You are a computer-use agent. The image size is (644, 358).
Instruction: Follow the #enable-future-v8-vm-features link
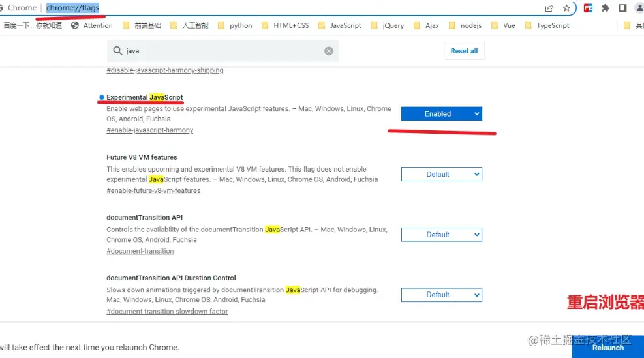tap(153, 191)
